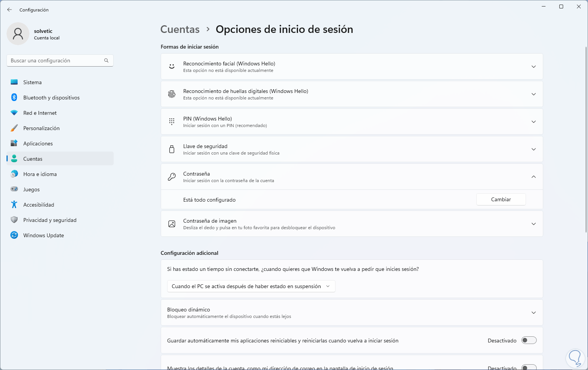Click the Windows Update sidebar icon
This screenshot has width=588, height=370.
[14, 235]
